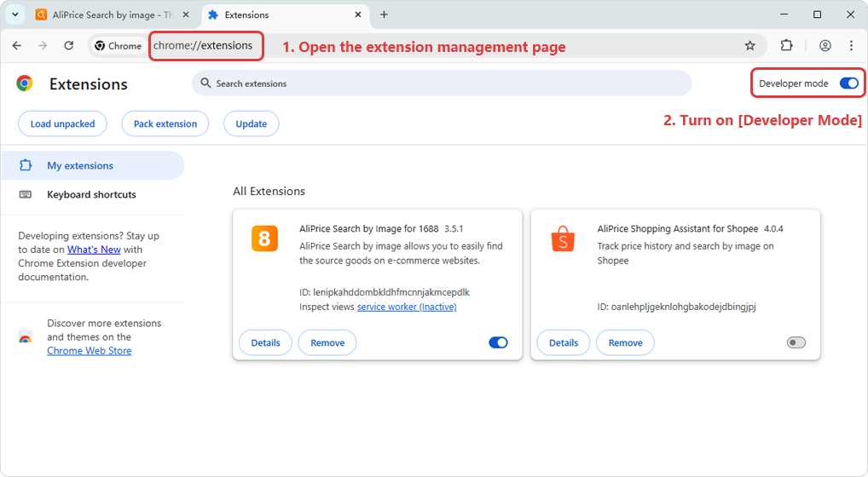This screenshot has height=477, width=868.
Task: Select My extensions in the sidebar
Action: [x=80, y=166]
